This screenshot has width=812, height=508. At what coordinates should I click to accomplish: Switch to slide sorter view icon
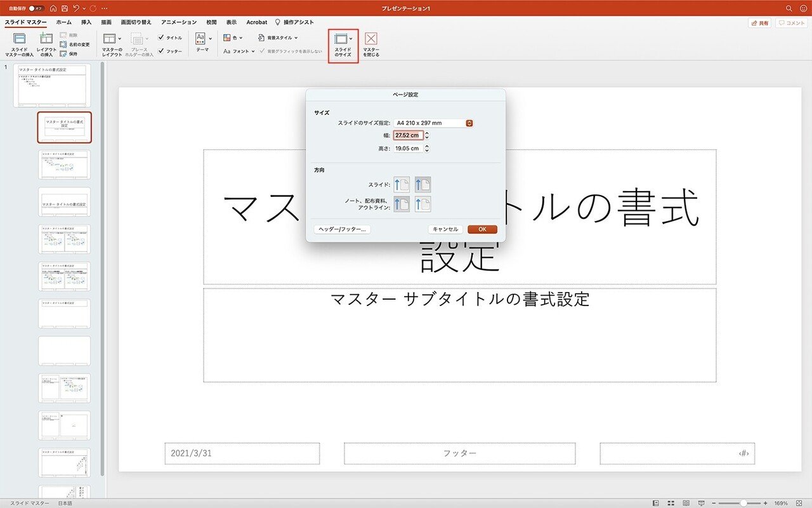(671, 503)
